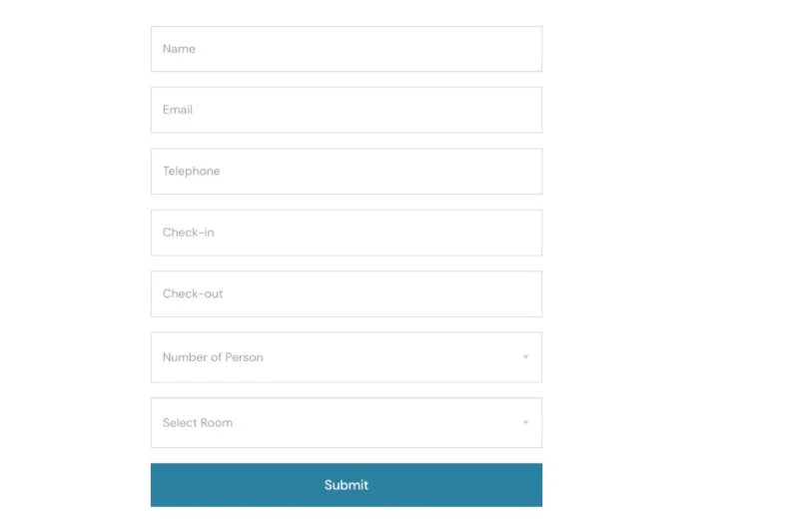The image size is (799, 532).
Task: Click the caret arrow in Number of Person
Action: point(525,357)
